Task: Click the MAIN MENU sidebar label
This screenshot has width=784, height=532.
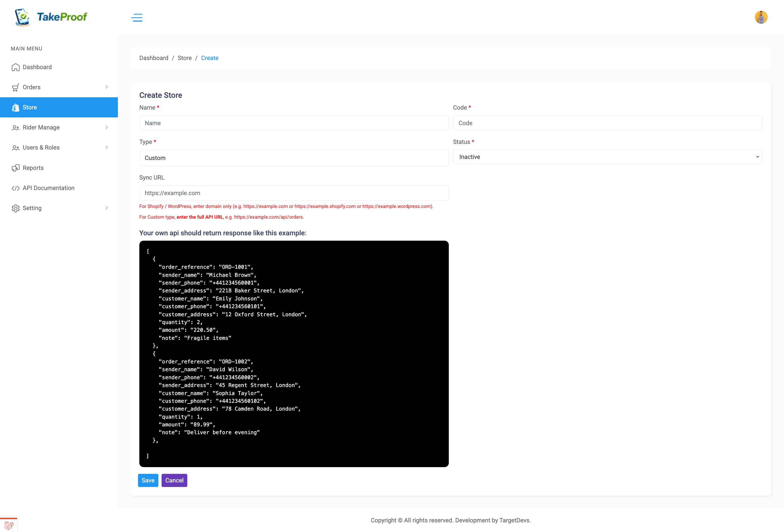Action: pyautogui.click(x=26, y=49)
